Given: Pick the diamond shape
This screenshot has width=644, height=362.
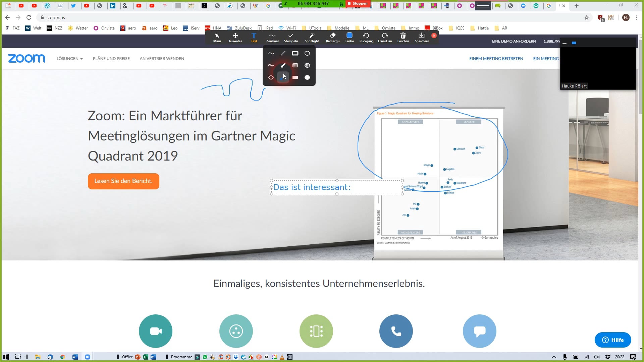Looking at the screenshot, I should [271, 77].
